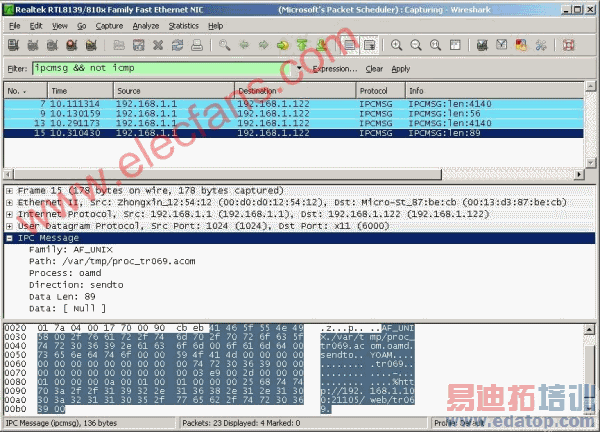Image resolution: width=600 pixels, height=432 pixels.
Task: Select the Data Len: 89 field
Action: click(x=62, y=297)
